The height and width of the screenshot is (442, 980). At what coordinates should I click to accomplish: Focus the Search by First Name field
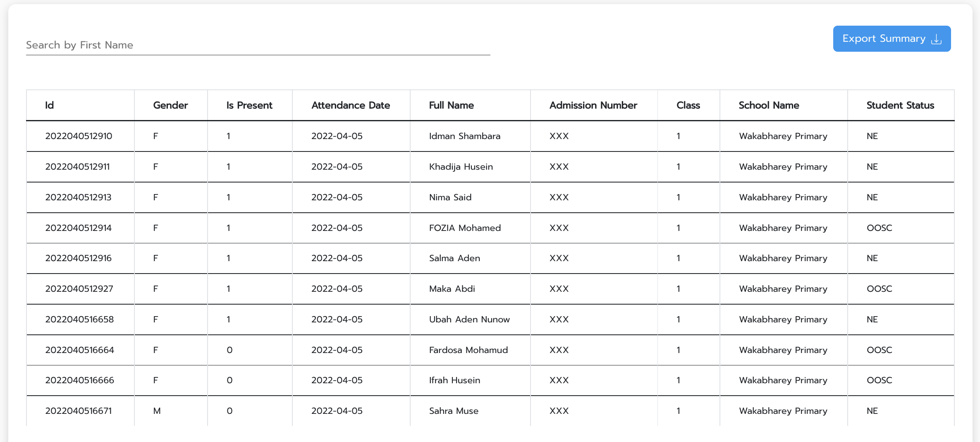[x=258, y=45]
